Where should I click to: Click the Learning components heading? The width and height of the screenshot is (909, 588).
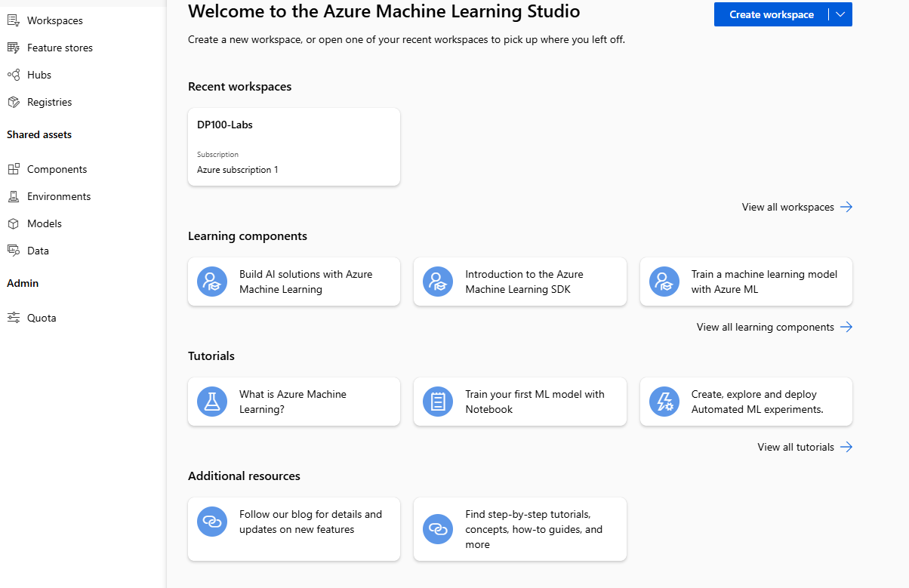point(248,236)
